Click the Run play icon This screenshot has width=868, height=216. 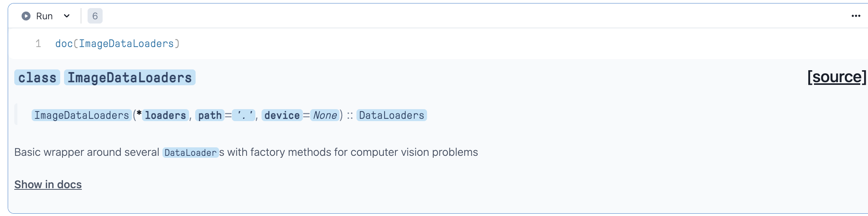[x=26, y=16]
